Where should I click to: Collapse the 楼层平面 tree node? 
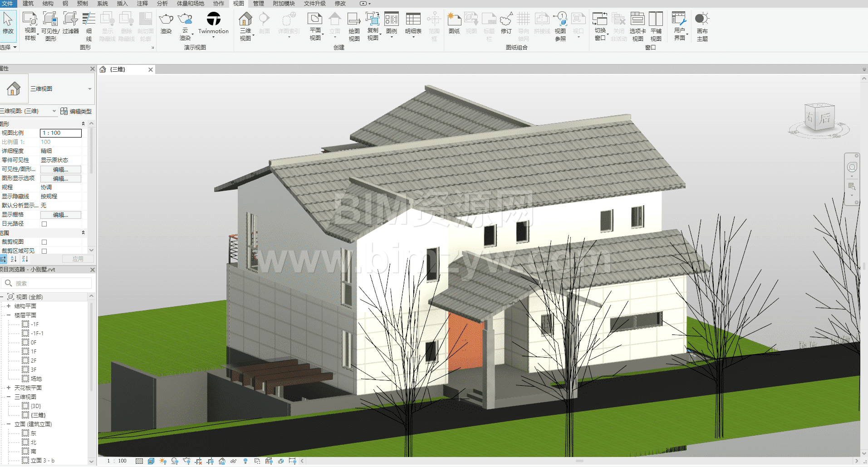9,315
